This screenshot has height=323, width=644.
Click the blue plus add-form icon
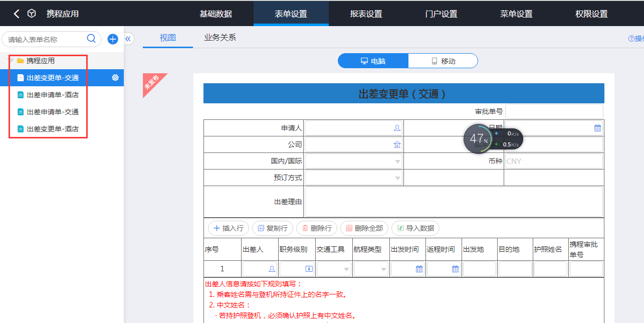[x=113, y=39]
